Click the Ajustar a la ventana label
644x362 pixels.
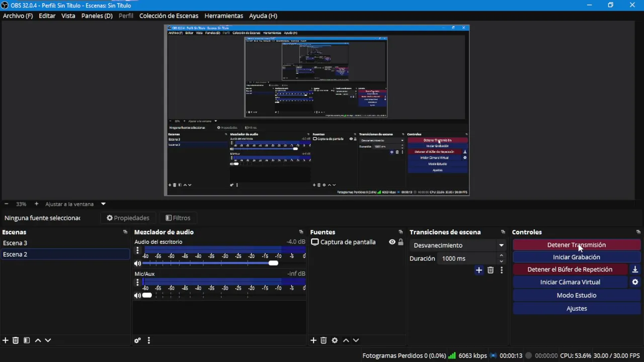69,204
